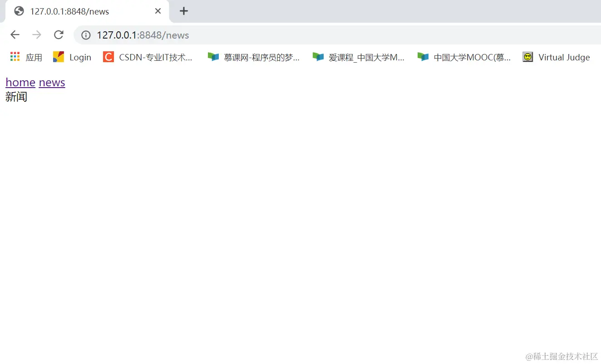601x364 pixels.
Task: Open the 慕课网-程序员的梦 bookmark
Action: click(254, 57)
